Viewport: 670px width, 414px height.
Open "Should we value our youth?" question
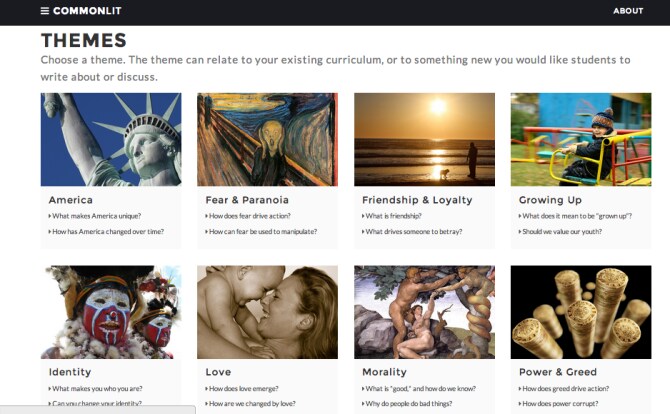click(x=562, y=232)
